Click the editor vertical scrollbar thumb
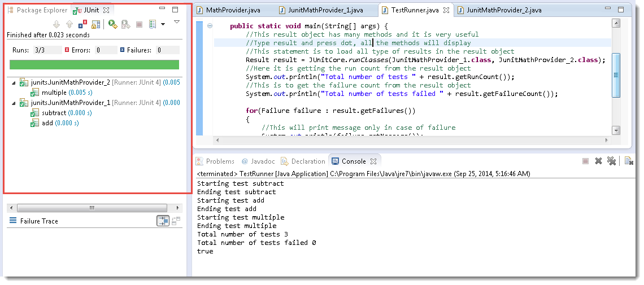Screen dimensions: 644x285 pos(616,75)
